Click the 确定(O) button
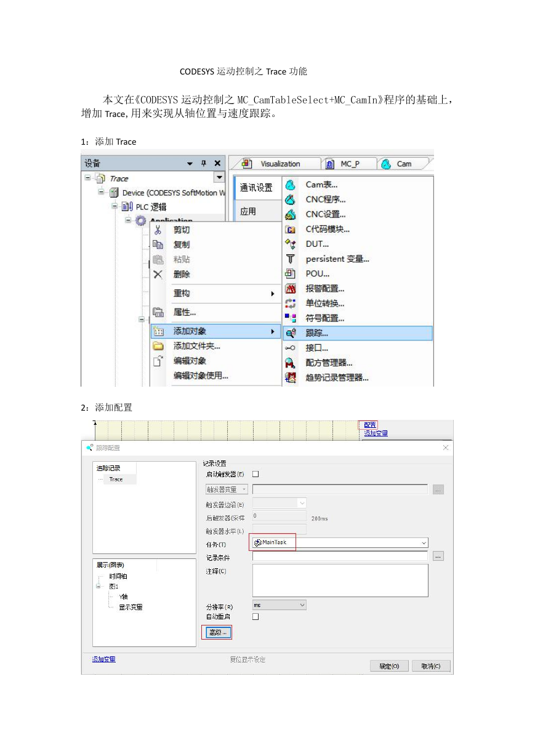535x756 pixels. (x=389, y=666)
